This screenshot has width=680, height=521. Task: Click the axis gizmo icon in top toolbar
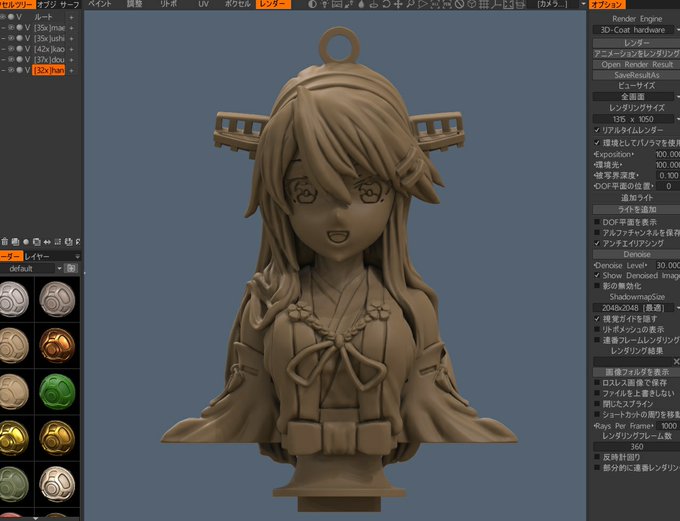coord(496,4)
